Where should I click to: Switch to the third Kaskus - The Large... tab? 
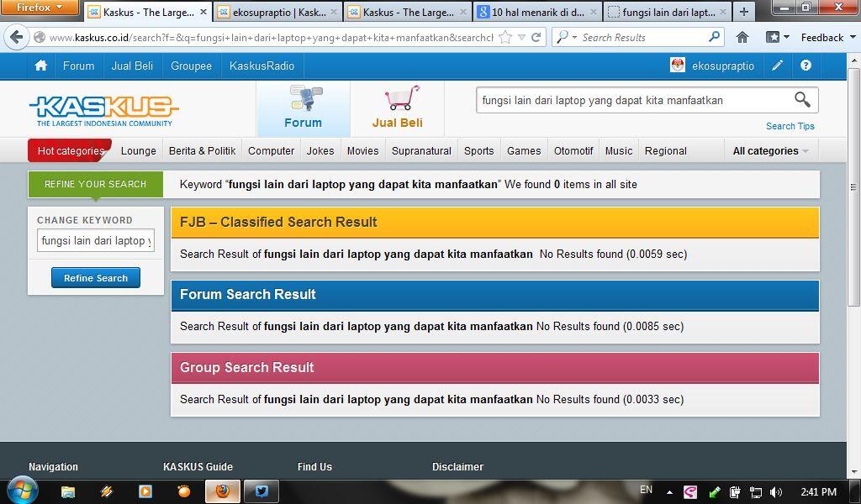[x=408, y=12]
